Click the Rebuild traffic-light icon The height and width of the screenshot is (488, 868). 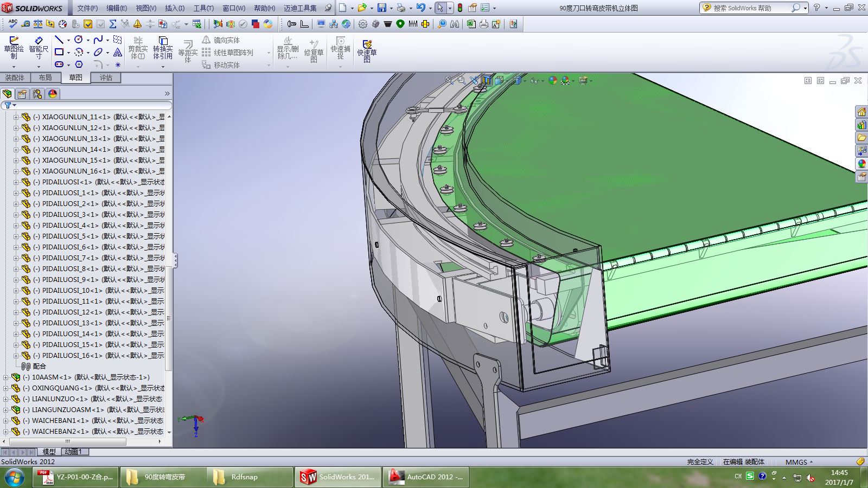pyautogui.click(x=460, y=8)
